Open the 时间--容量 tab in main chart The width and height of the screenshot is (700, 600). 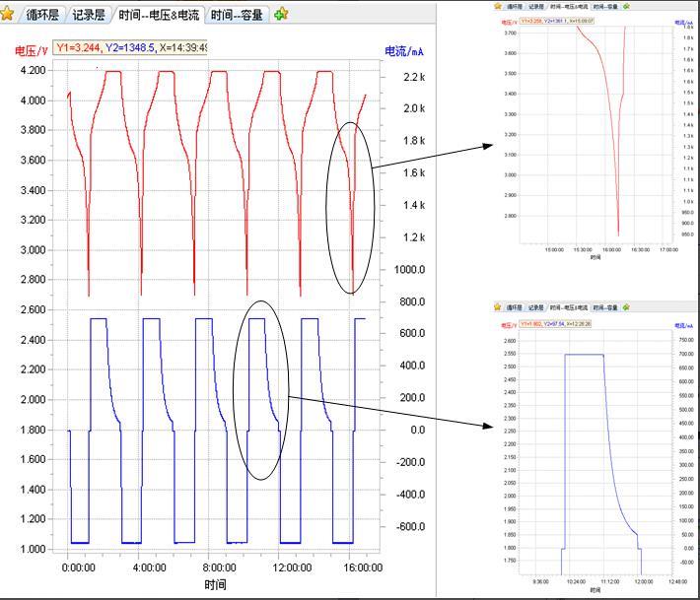click(238, 16)
